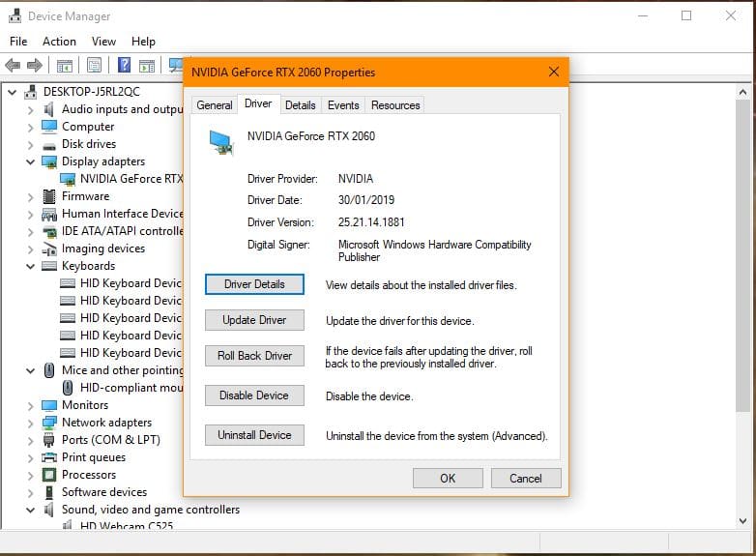
Task: Open the File menu
Action: pyautogui.click(x=18, y=42)
